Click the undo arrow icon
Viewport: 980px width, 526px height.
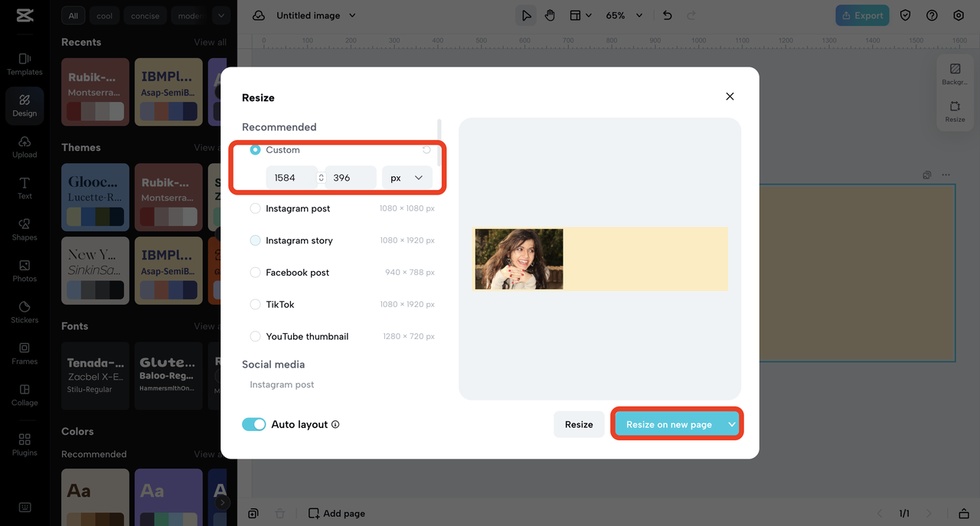click(x=667, y=15)
